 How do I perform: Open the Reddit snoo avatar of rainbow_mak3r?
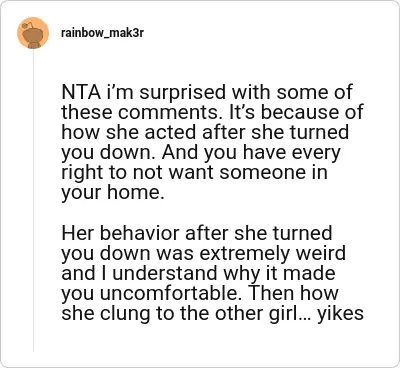[x=33, y=33]
